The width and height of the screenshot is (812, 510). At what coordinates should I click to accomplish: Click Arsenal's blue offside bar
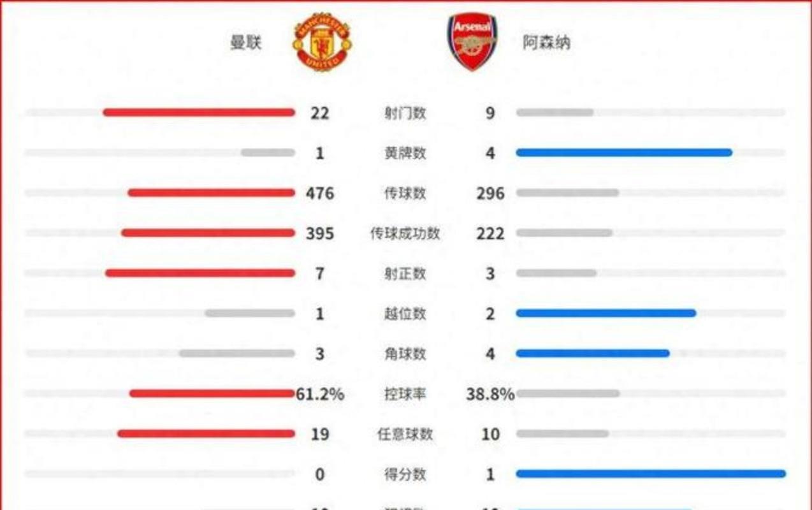[605, 313]
